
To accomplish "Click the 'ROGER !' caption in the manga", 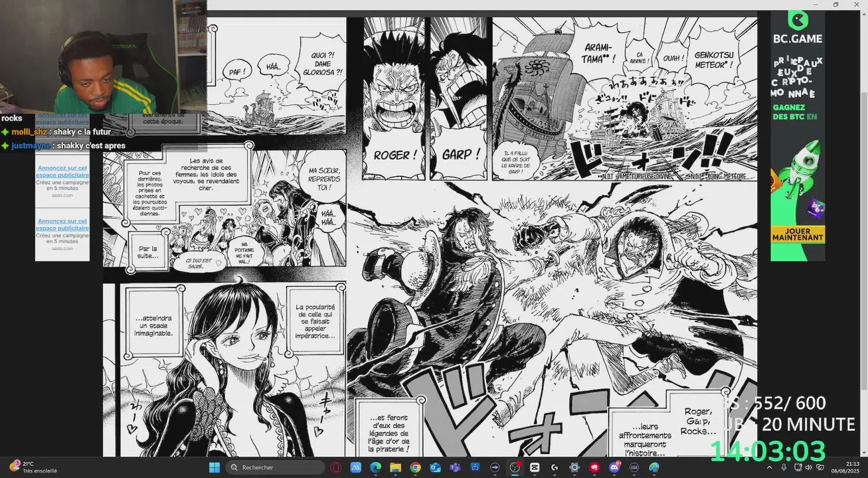I will point(396,155).
